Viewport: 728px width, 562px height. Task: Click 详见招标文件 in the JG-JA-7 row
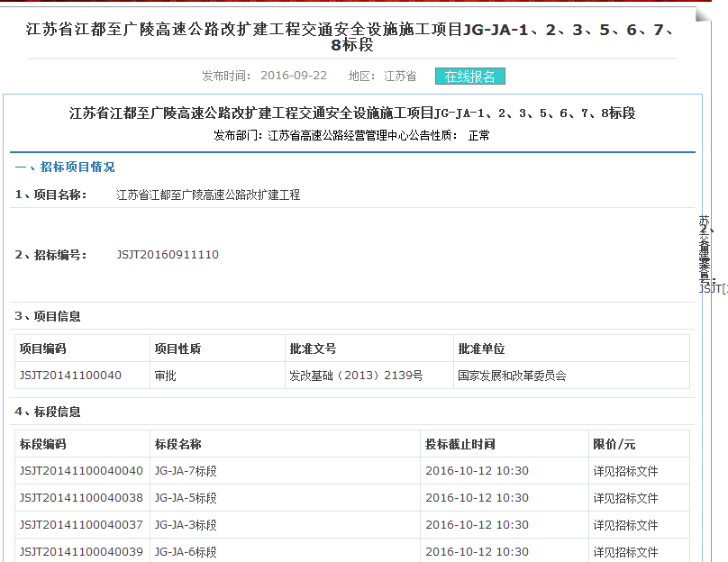pyautogui.click(x=625, y=471)
